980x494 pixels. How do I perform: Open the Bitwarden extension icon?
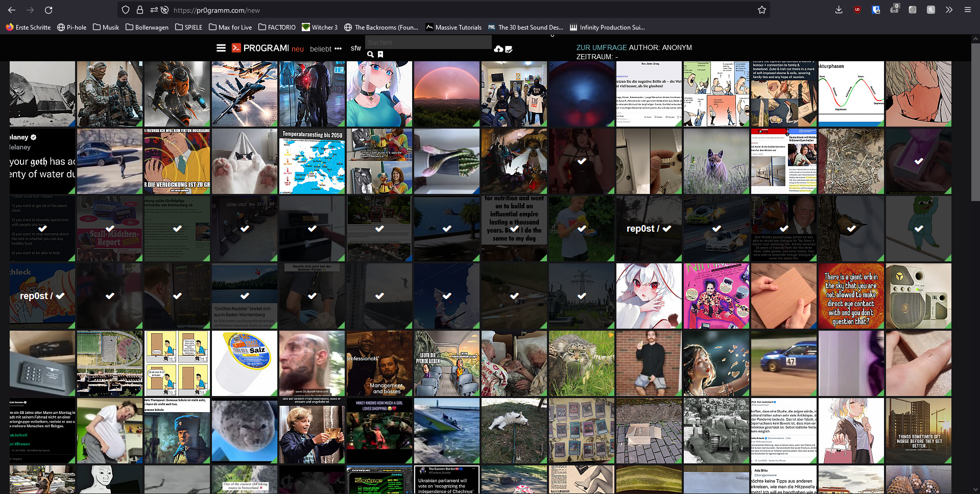(x=876, y=10)
